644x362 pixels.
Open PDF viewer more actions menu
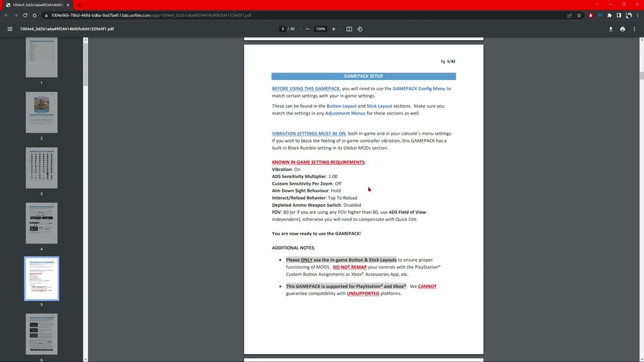(634, 29)
